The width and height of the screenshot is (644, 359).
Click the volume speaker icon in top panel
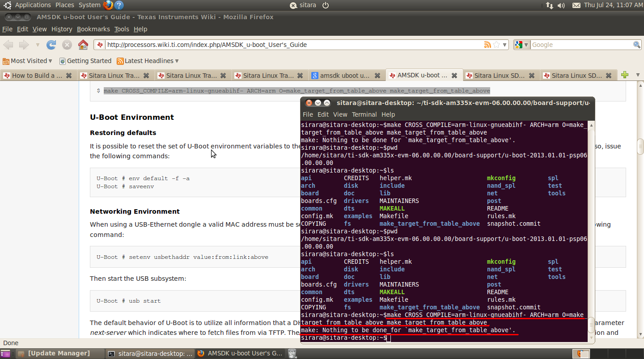[x=561, y=5]
